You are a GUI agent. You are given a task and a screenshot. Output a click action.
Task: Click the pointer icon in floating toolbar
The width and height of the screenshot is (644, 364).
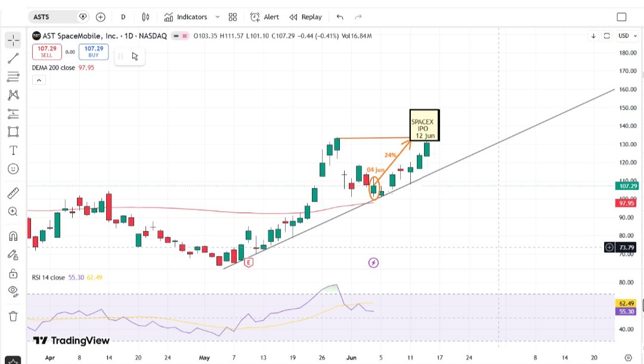point(135,56)
